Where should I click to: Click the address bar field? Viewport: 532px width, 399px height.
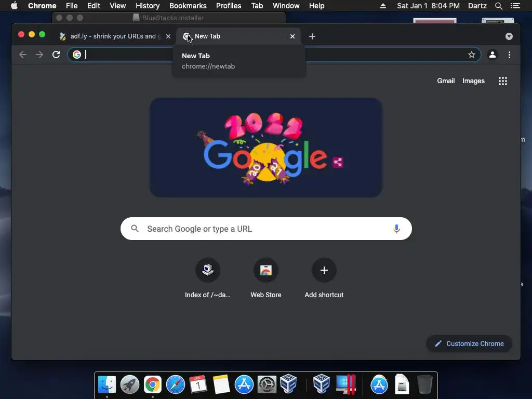pos(274,55)
